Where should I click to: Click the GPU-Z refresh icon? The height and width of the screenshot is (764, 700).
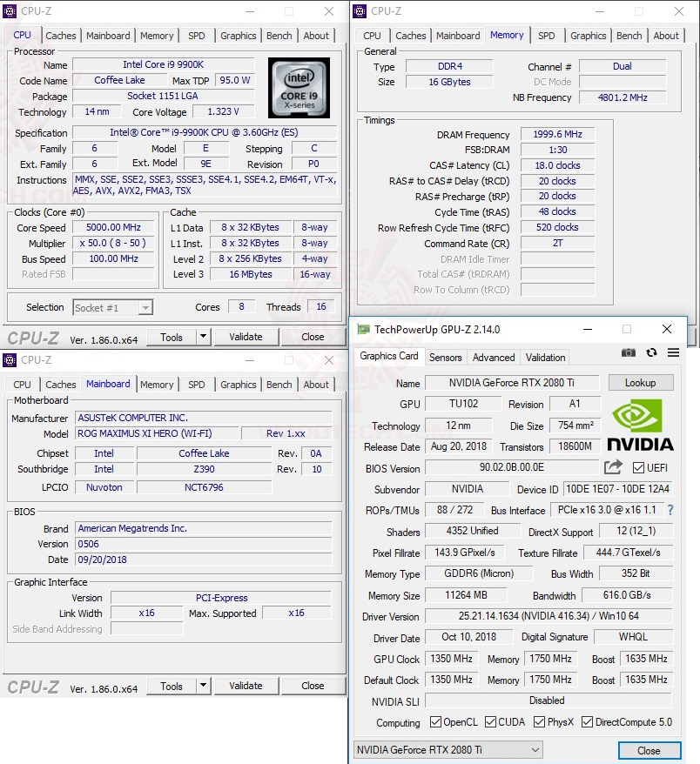click(651, 352)
